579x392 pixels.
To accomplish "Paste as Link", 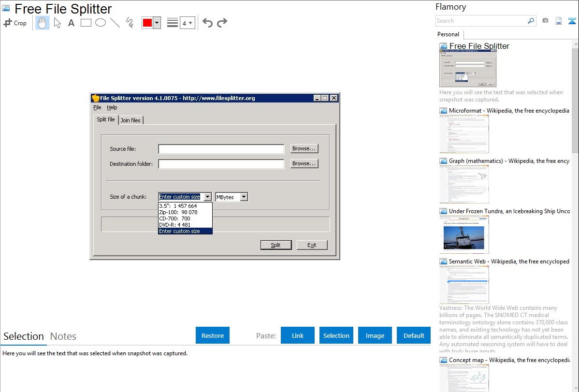I will pos(298,335).
